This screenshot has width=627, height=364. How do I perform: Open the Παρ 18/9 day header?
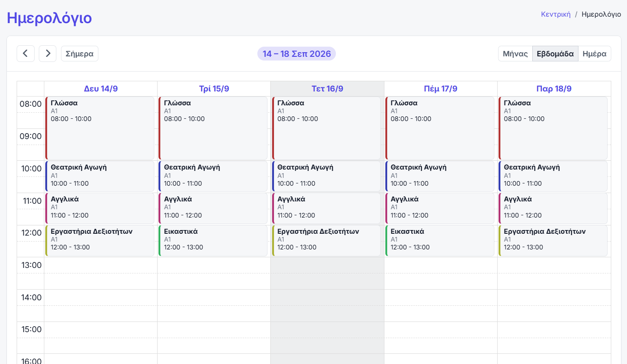tap(554, 89)
